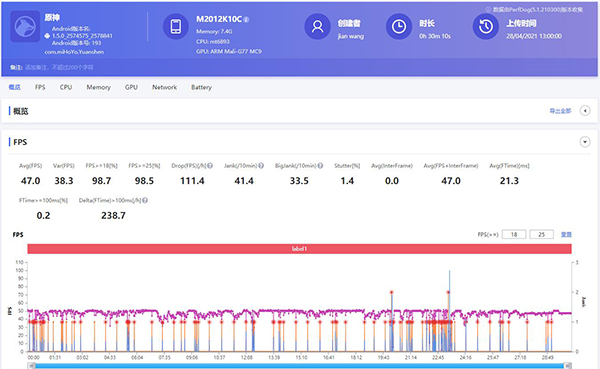
Task: Click the tall jank spike near 22:45
Action: coord(449,311)
